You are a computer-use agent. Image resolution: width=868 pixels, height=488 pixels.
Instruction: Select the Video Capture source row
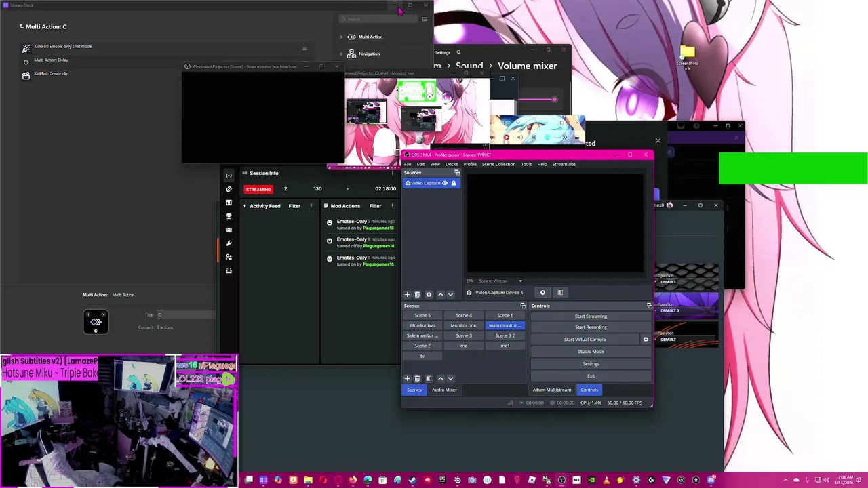click(431, 183)
